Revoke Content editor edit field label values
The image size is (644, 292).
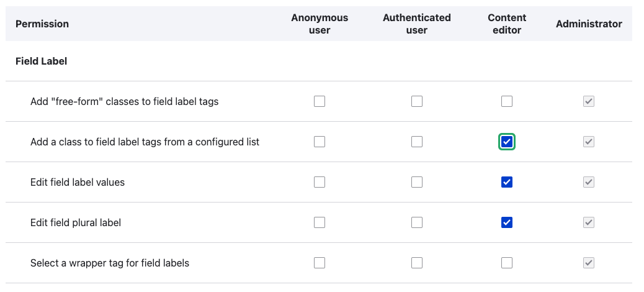[x=506, y=182]
